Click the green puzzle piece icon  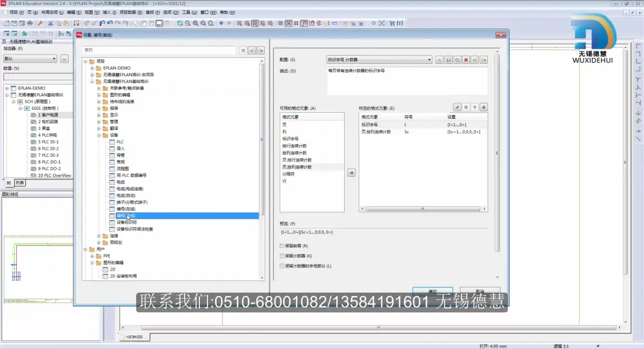point(25,33)
